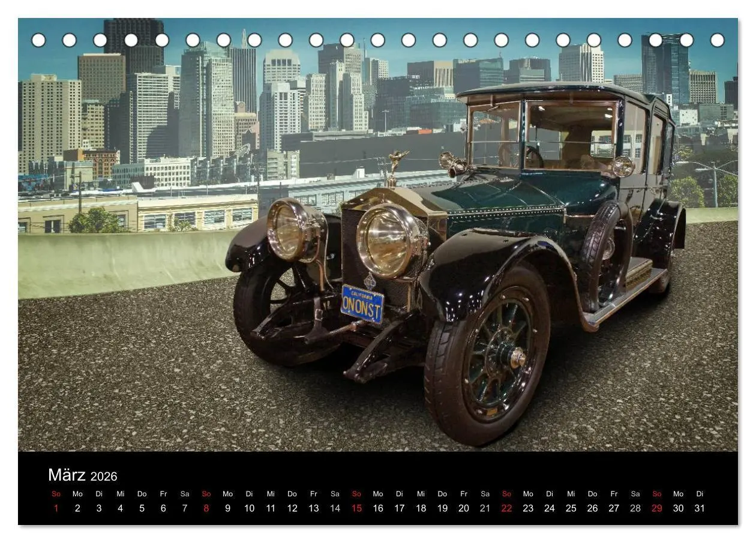The width and height of the screenshot is (756, 543).
Task: Click date 5 under the "Do" label
Action: [142, 508]
